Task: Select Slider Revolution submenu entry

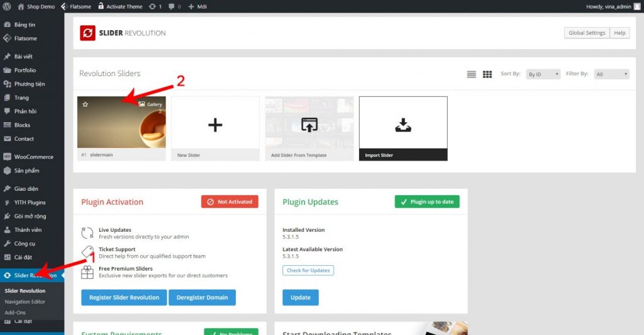Action: pyautogui.click(x=25, y=291)
